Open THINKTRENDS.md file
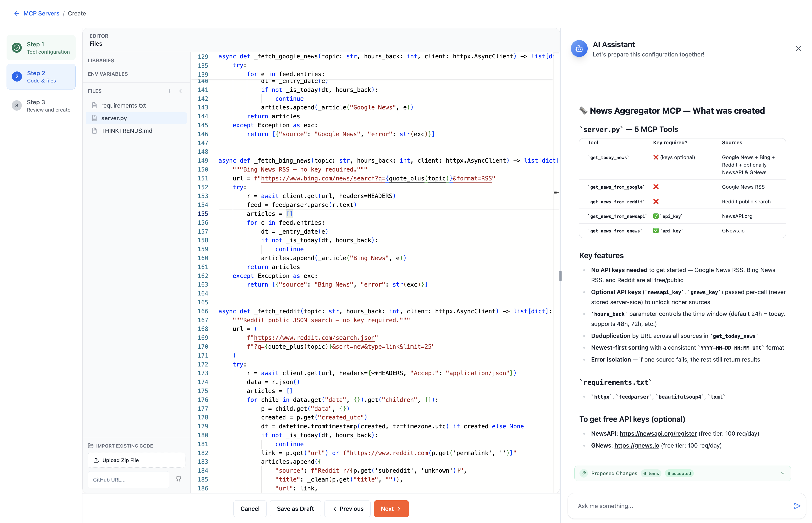This screenshot has width=812, height=523. point(137,131)
